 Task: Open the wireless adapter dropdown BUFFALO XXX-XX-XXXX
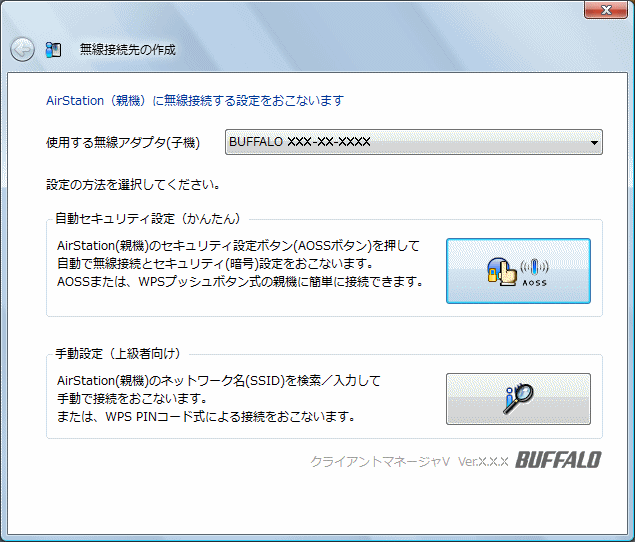click(413, 142)
